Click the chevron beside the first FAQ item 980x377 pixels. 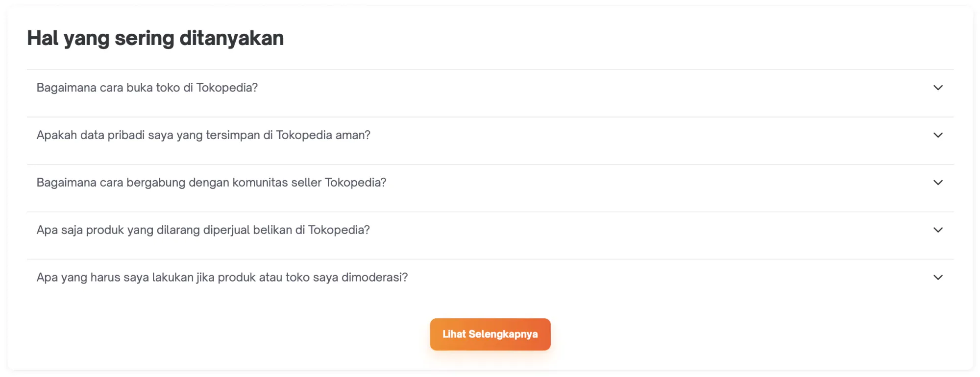click(938, 88)
